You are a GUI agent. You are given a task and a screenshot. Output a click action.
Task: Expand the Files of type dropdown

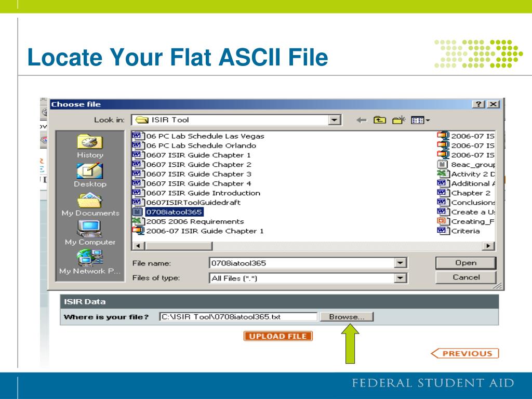click(401, 278)
